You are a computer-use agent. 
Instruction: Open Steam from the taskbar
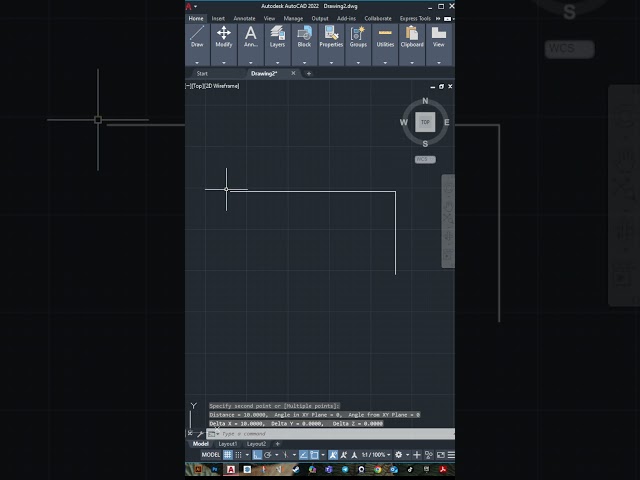[296, 469]
